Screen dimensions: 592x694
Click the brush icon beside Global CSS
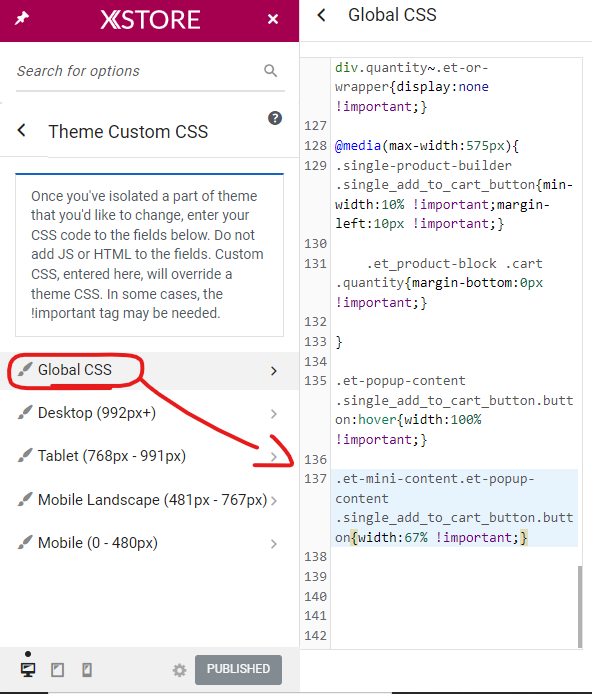(25, 369)
